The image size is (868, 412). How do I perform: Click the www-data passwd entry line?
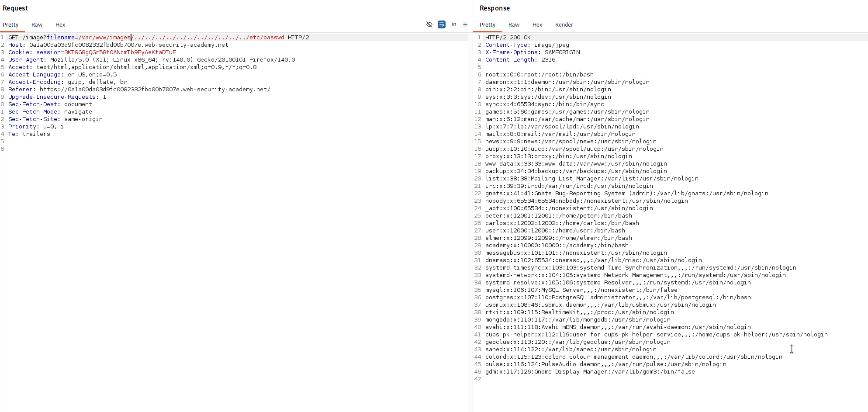[x=576, y=164]
